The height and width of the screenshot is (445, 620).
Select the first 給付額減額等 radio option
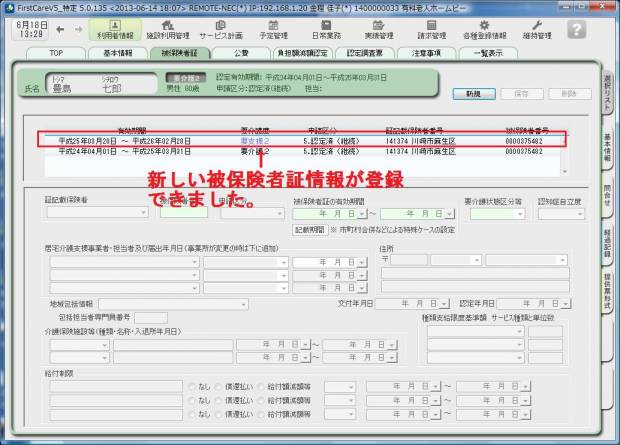pos(260,385)
